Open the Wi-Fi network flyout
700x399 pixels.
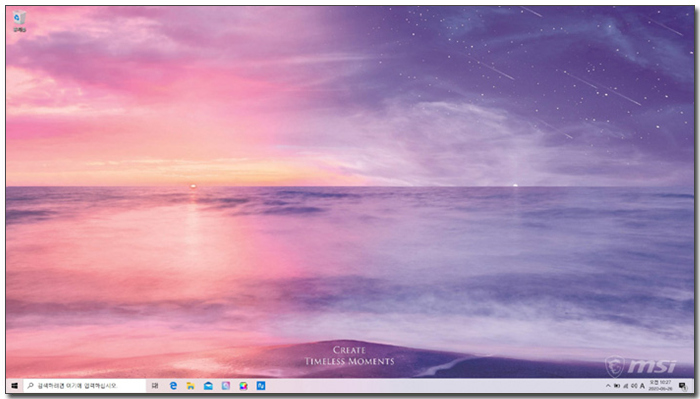click(x=625, y=386)
